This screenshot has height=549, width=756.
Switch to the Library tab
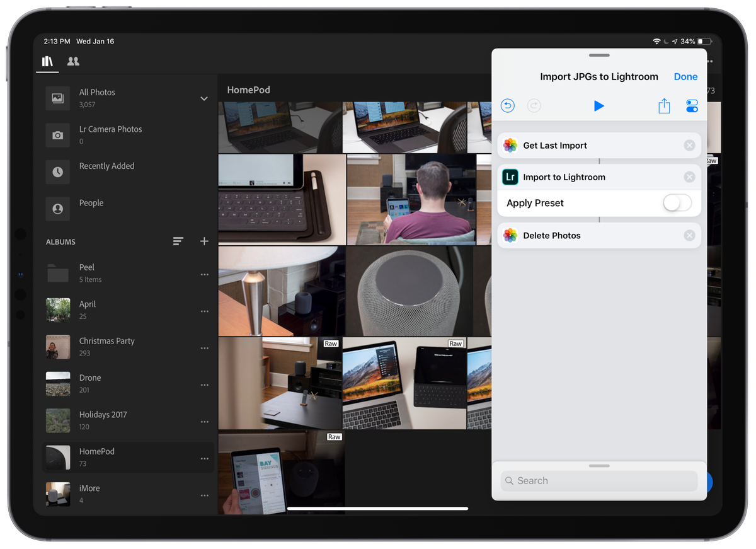pos(47,61)
